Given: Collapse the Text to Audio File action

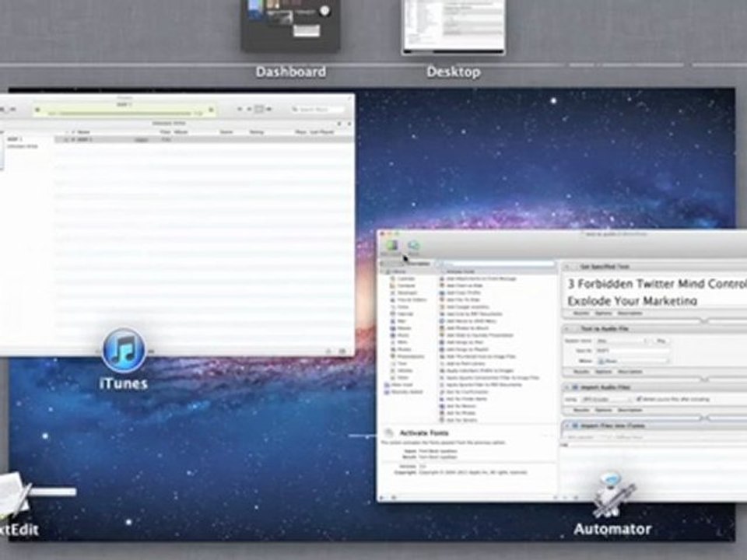Looking at the screenshot, I should click(x=567, y=329).
